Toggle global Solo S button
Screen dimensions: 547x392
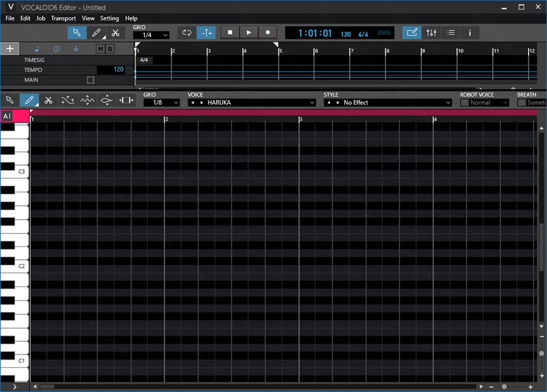coord(110,49)
